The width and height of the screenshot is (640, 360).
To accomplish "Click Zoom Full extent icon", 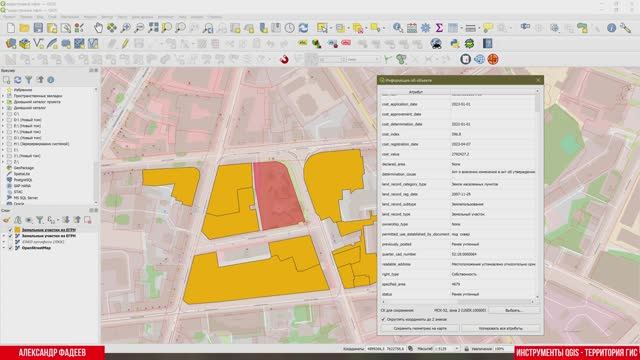I will tap(153, 28).
